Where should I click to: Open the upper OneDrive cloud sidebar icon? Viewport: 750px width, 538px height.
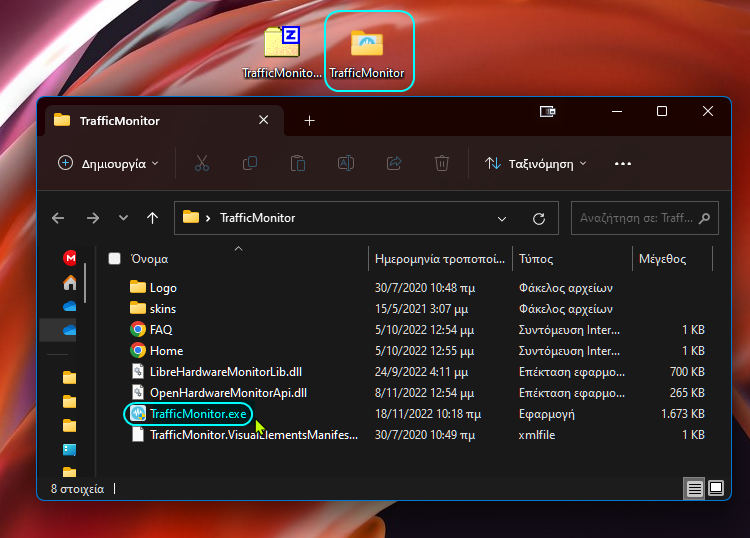point(70,306)
